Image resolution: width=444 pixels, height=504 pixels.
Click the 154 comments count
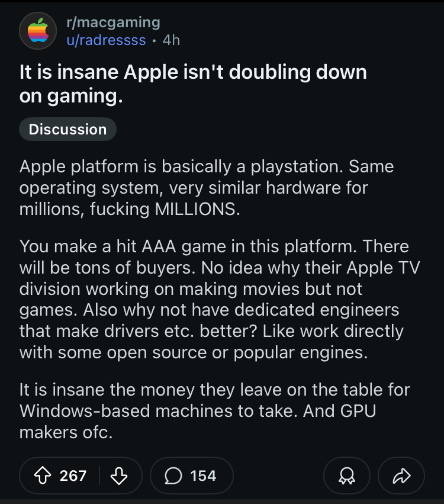pos(203,476)
